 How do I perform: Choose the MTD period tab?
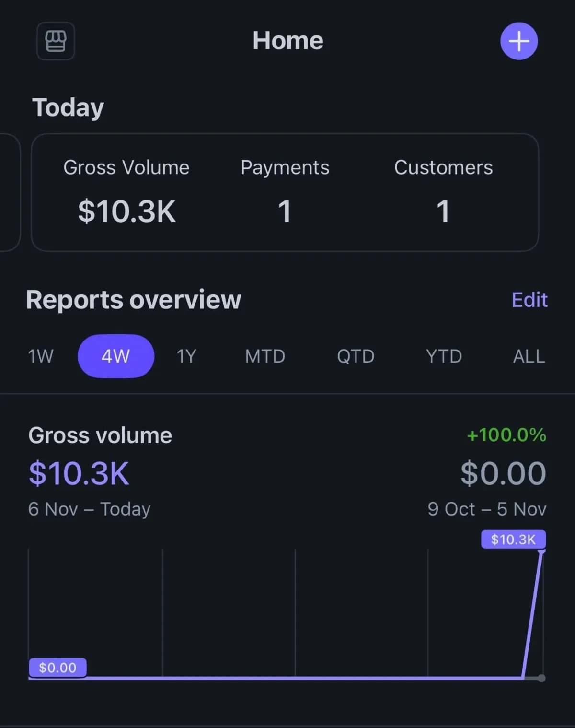(265, 356)
